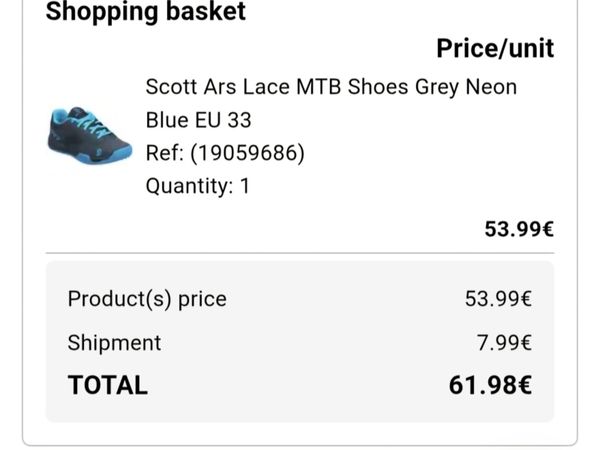Click the 61.98€ total amount
600x450 pixels.
(x=490, y=385)
